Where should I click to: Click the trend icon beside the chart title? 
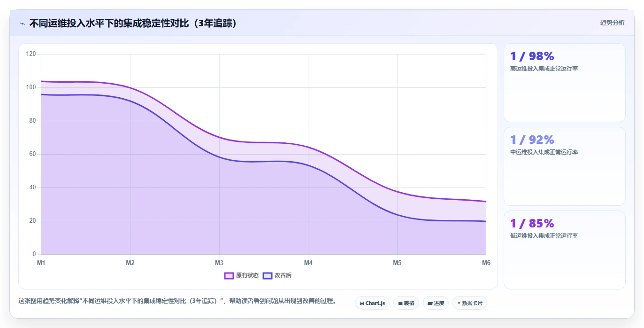23,23
